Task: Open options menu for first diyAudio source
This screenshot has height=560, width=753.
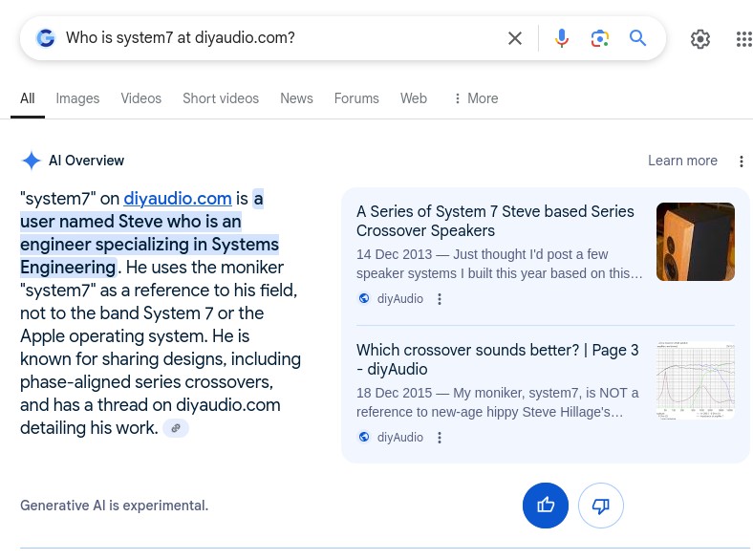Action: tap(440, 299)
